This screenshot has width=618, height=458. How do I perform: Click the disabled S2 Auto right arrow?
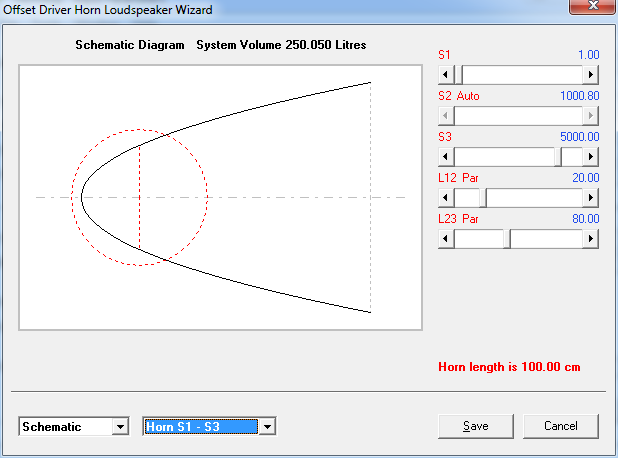[590, 115]
